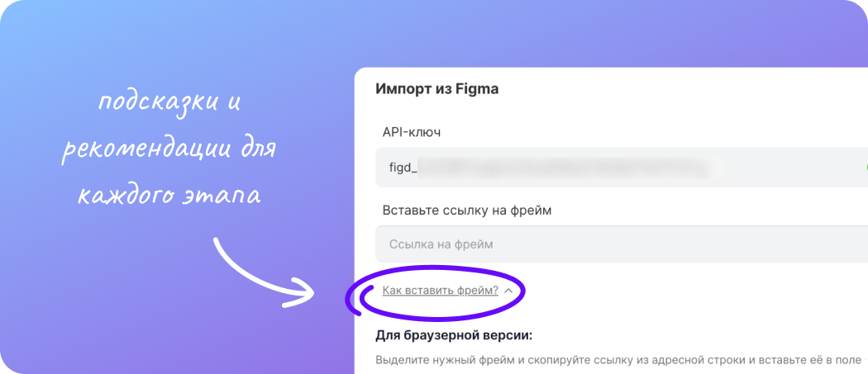The height and width of the screenshot is (374, 868).
Task: Click the API-ключ label
Action: [412, 133]
